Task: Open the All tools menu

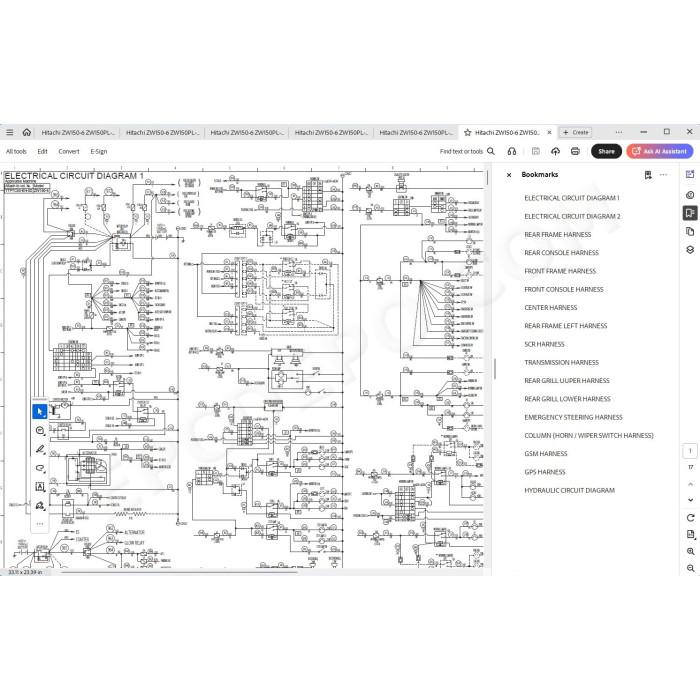Action: pos(16,151)
